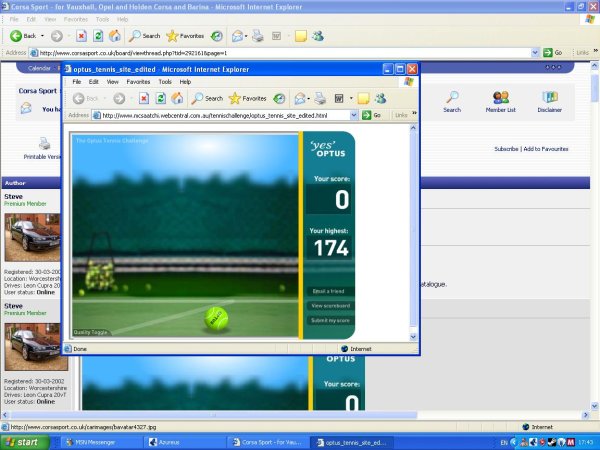Click Back button in main browser toolbar
The height and width of the screenshot is (450, 600).
23,35
